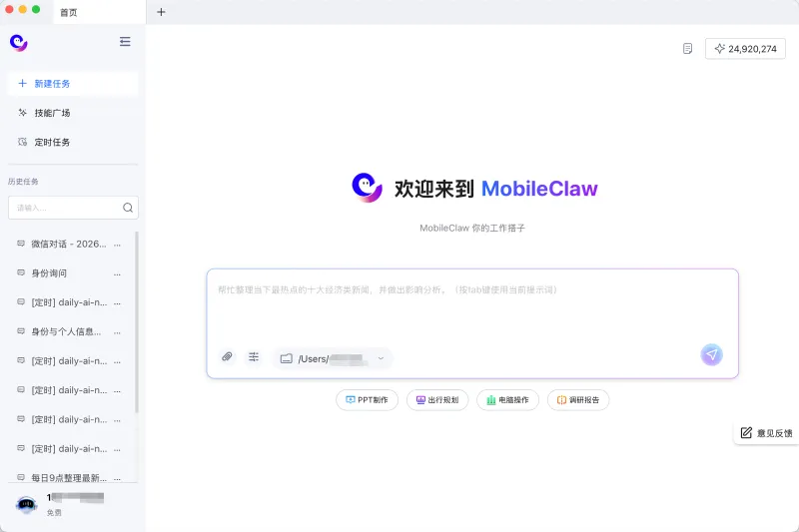Click the 新建任务 new task button

coord(72,84)
